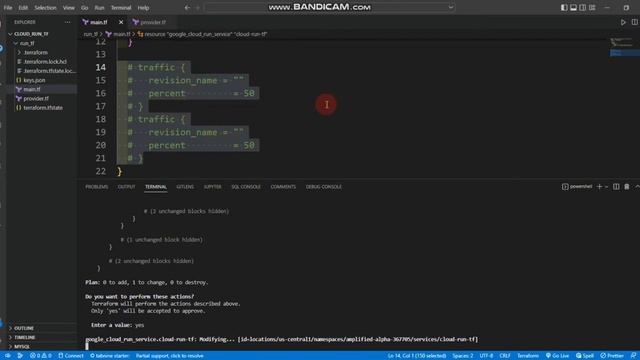The width and height of the screenshot is (640, 360).
Task: Switch to the PROBLEMS panel tab
Action: pos(97,187)
